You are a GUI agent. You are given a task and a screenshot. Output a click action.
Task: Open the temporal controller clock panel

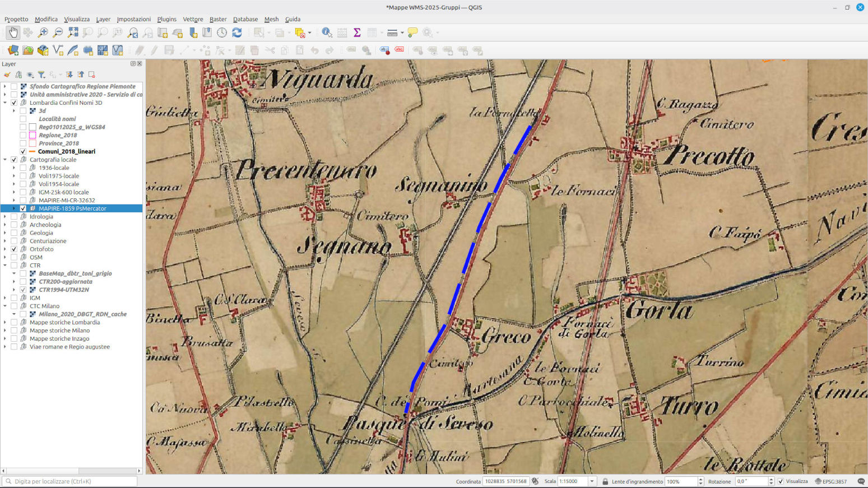[222, 32]
